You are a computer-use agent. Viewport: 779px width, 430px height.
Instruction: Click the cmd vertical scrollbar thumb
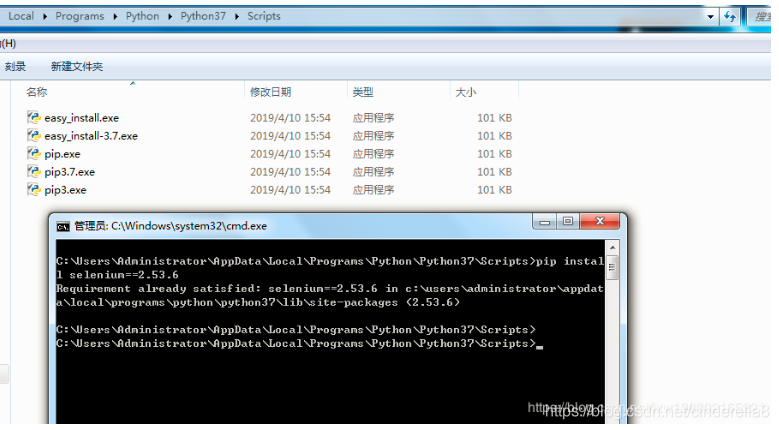coord(612,268)
